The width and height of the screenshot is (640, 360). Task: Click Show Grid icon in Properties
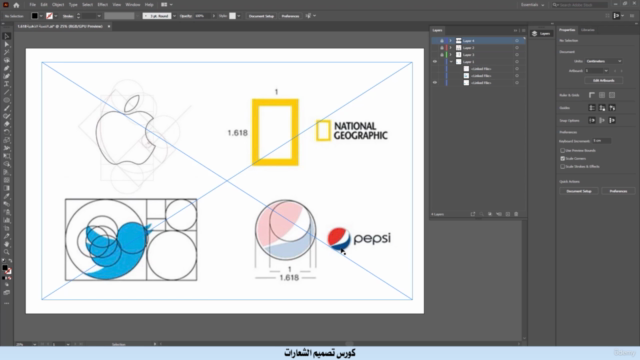tap(602, 95)
